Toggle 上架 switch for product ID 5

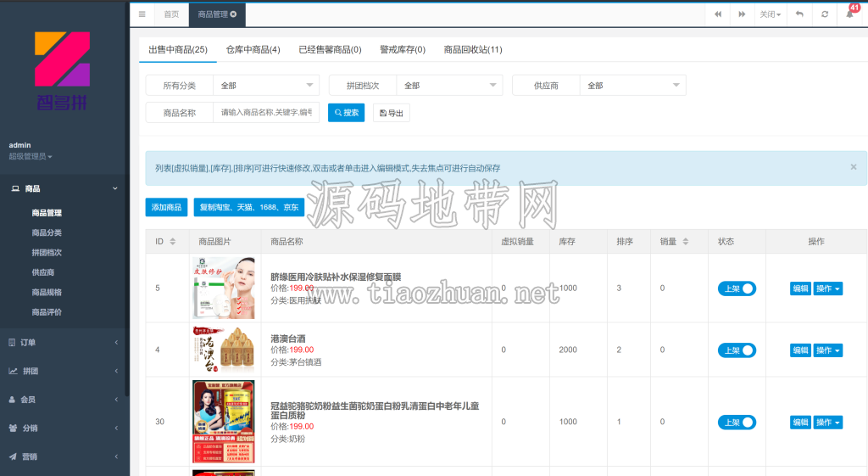737,288
